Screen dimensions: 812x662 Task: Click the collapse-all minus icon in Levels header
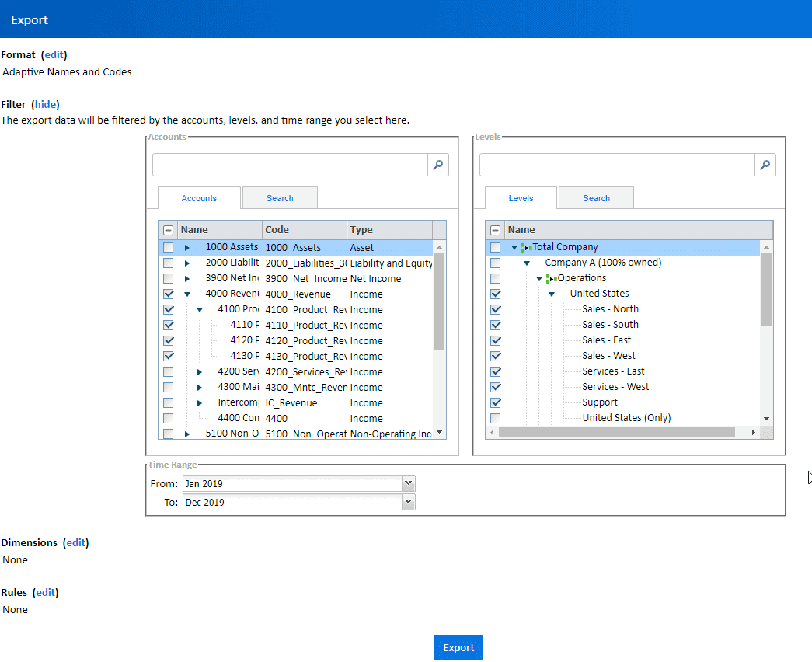point(495,229)
